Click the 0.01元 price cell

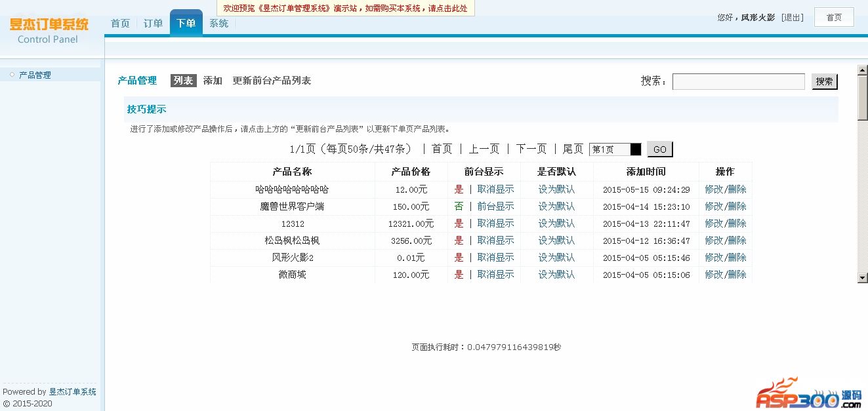411,258
